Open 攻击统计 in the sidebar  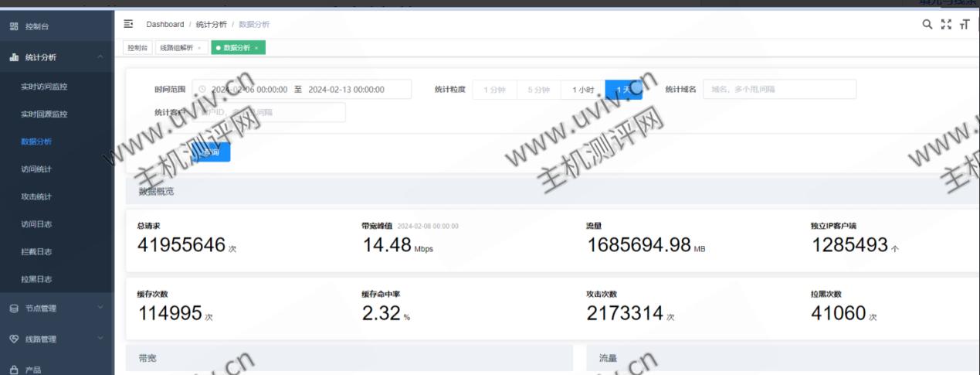(x=36, y=196)
